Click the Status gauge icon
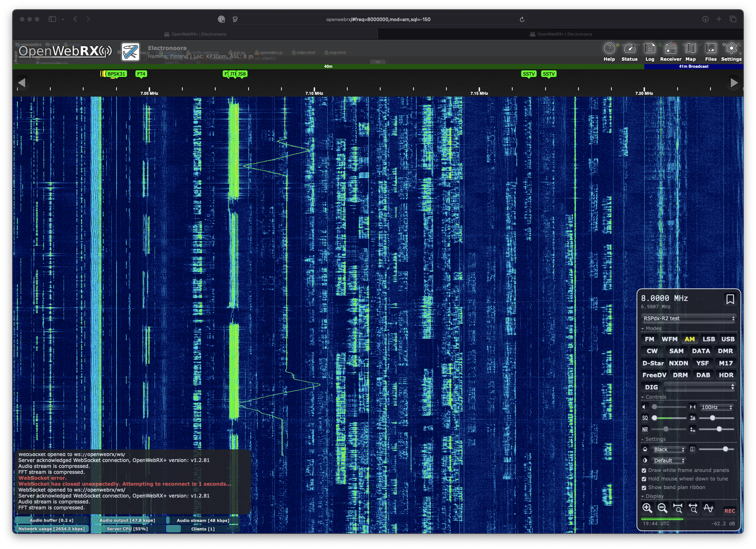The image size is (756, 549). tap(629, 48)
